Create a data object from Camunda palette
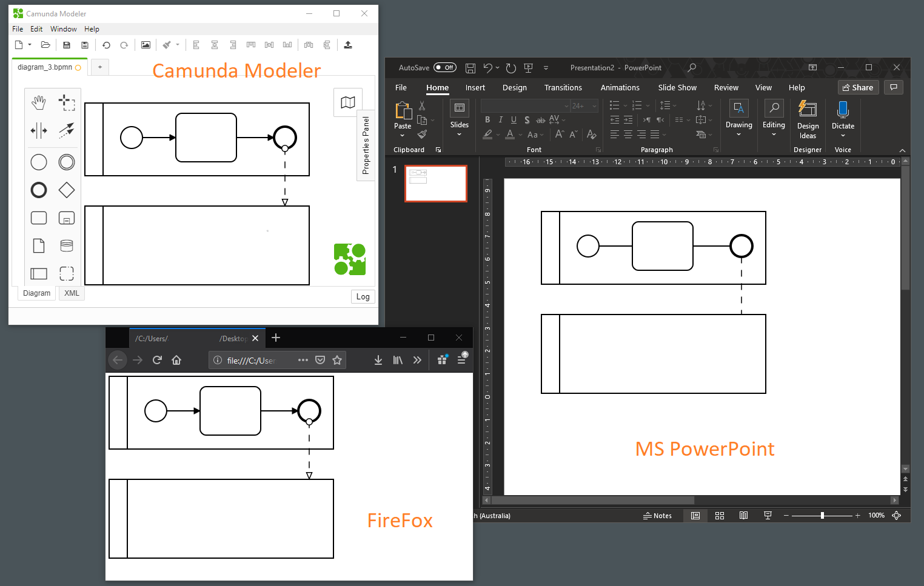The image size is (924, 586). click(39, 245)
